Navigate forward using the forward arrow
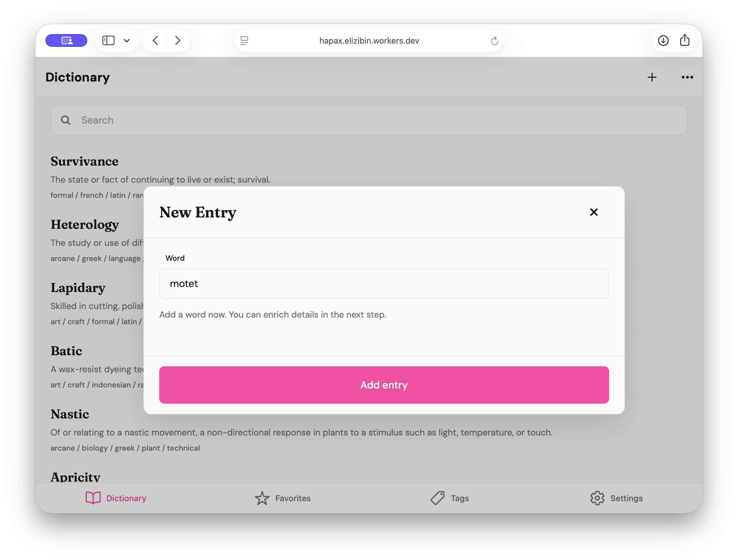 point(178,40)
